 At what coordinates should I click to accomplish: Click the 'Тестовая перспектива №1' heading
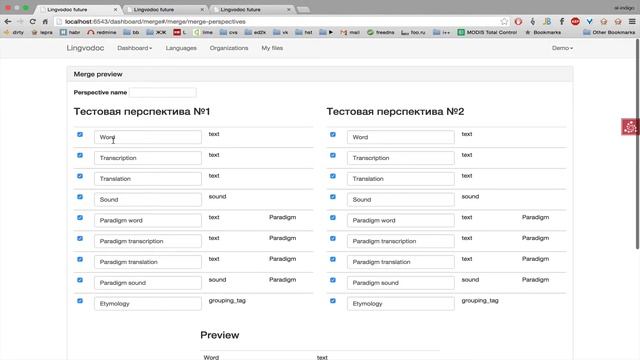(x=142, y=111)
